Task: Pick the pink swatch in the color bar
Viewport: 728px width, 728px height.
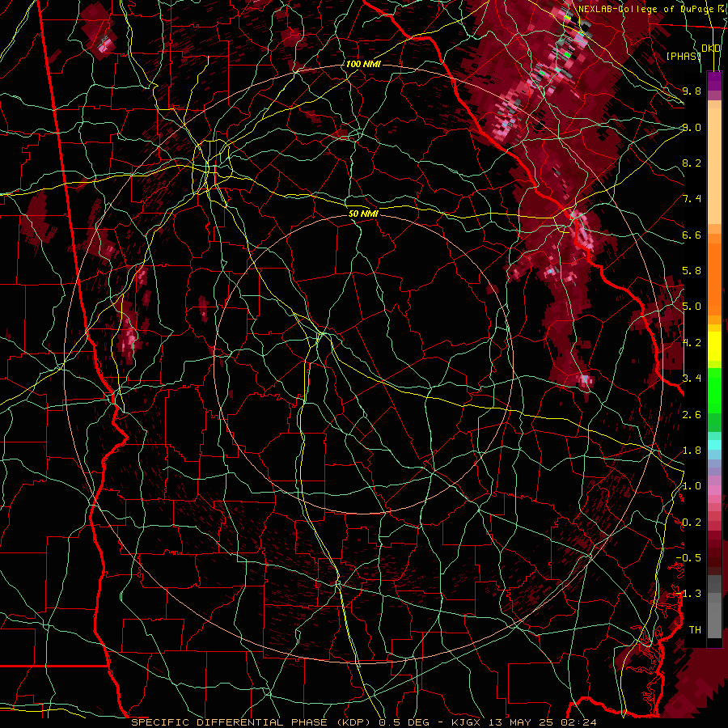Action: 714,490
